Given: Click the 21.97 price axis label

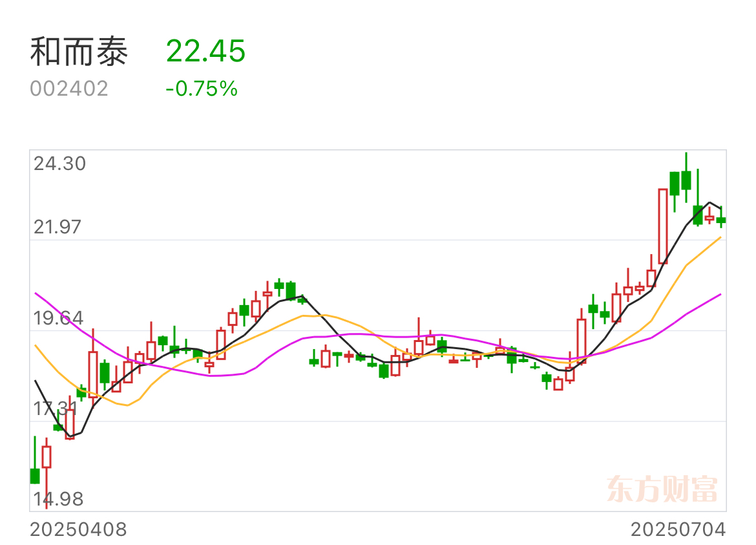Looking at the screenshot, I should coord(58,227).
